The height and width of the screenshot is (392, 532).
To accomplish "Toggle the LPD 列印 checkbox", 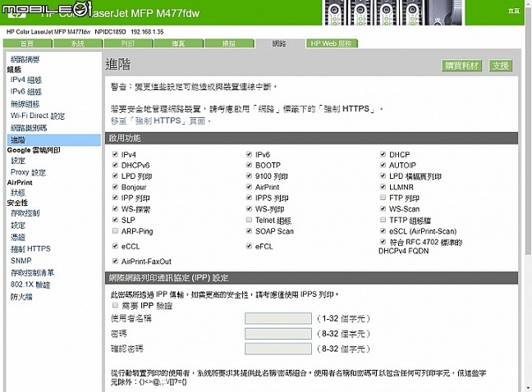I will [115, 175].
